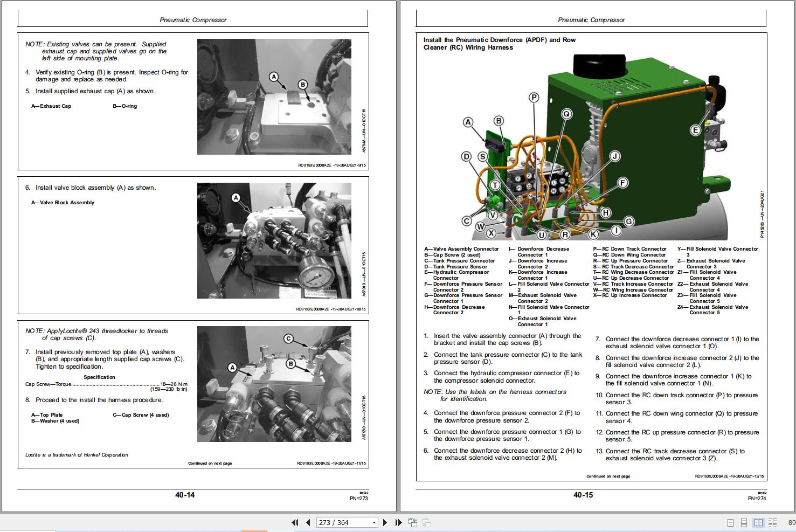This screenshot has width=796, height=532.
Task: Click the "W—RC Wing Increase Connector" legend entry
Action: [633, 290]
